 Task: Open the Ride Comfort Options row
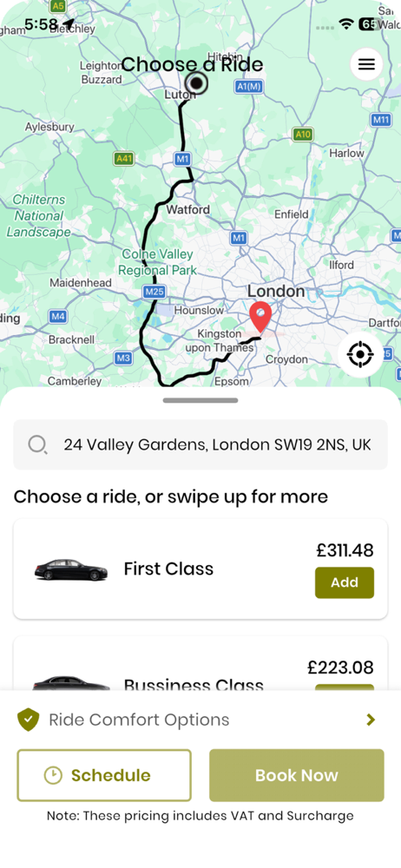[x=200, y=720]
